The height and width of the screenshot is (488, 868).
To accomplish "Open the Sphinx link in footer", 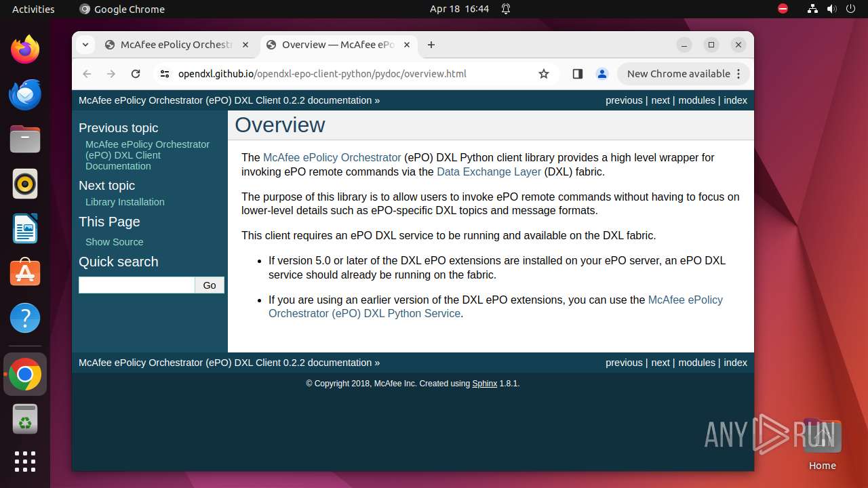I will pyautogui.click(x=485, y=384).
